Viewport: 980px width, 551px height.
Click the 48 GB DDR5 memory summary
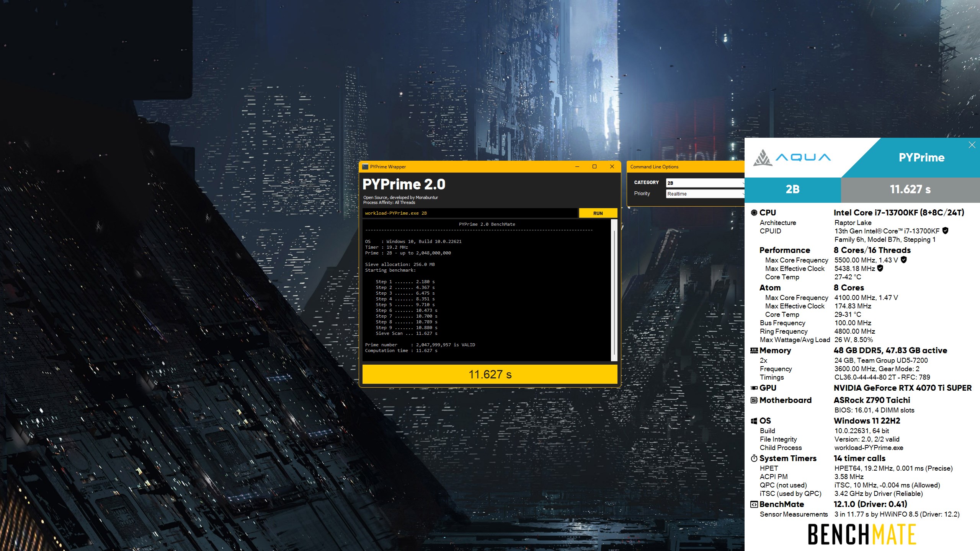point(890,350)
